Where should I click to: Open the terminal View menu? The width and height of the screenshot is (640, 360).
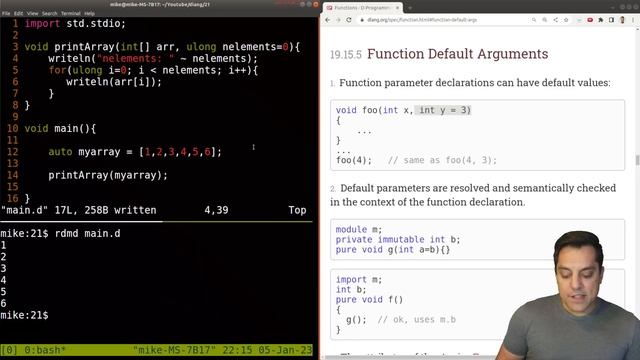(33, 13)
